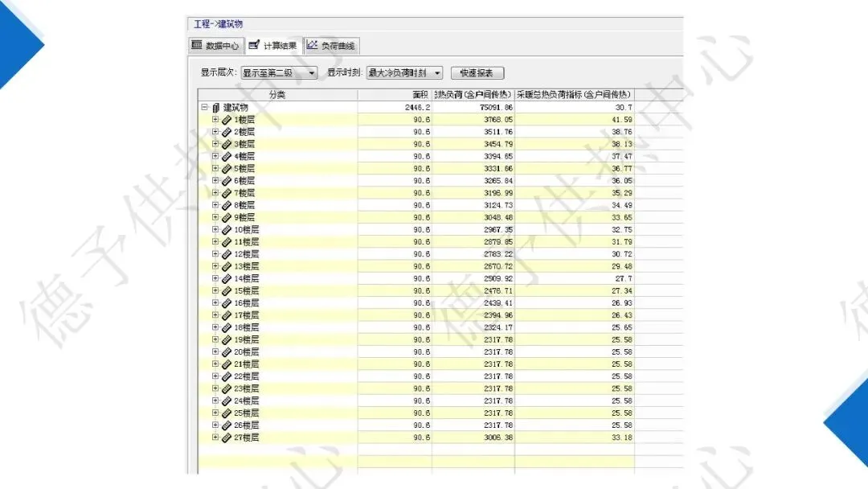Click the 负荷曲线 chart icon

point(312,45)
